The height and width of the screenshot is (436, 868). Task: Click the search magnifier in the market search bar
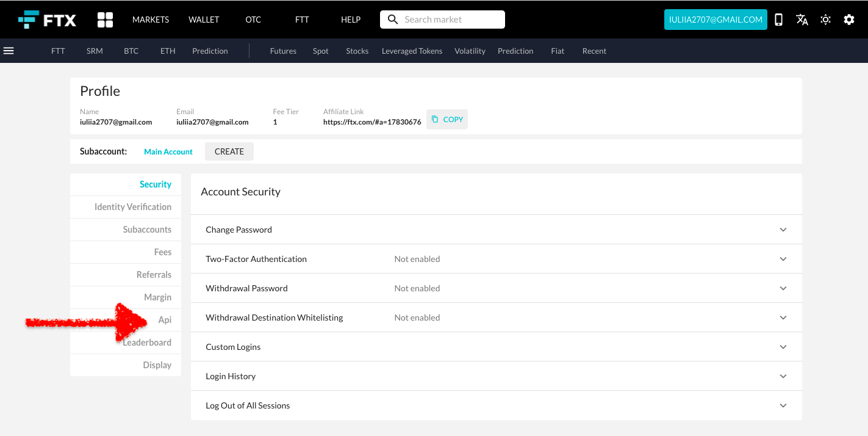[393, 19]
